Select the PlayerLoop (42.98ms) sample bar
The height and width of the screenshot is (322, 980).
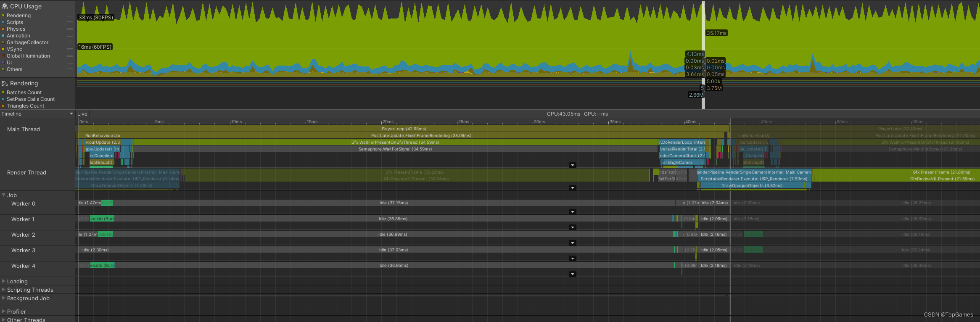[404, 129]
